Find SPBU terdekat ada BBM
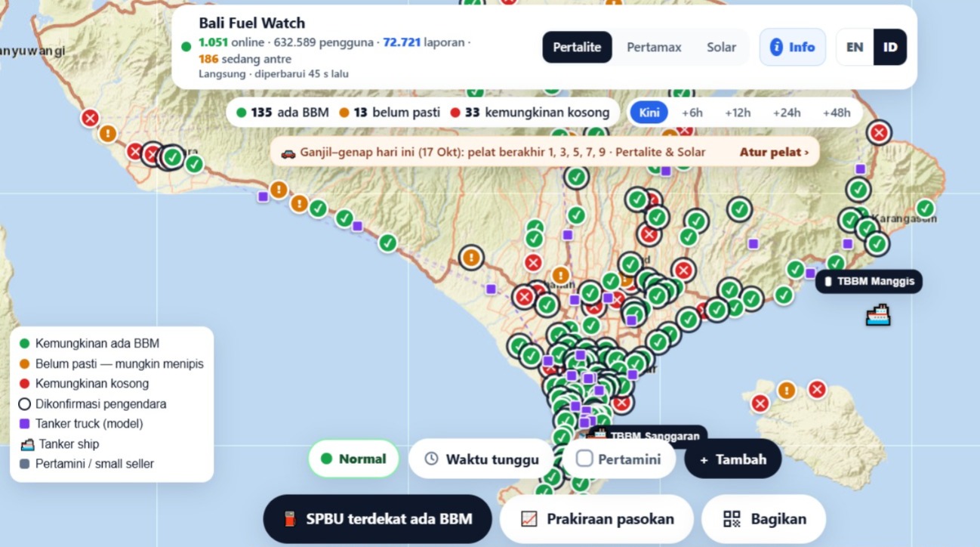The width and height of the screenshot is (980, 547). pyautogui.click(x=377, y=519)
